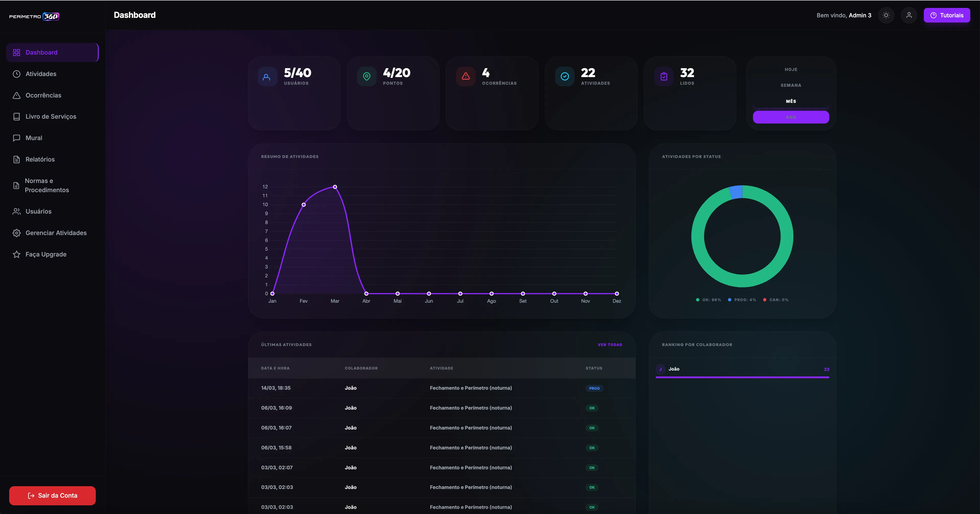This screenshot has height=514, width=980.
Task: Click the Ocorrências warning triangle icon in sidebar
Action: pyautogui.click(x=16, y=95)
